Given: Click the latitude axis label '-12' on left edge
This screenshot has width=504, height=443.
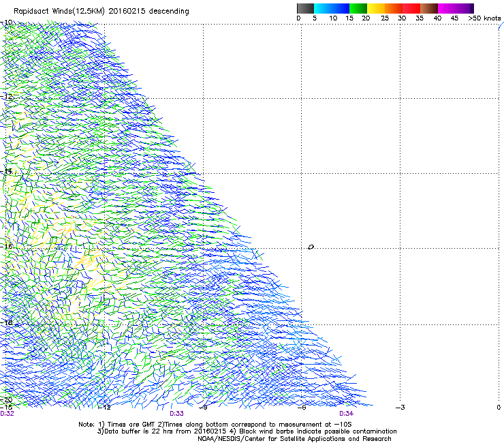Looking at the screenshot, I should pyautogui.click(x=6, y=97).
